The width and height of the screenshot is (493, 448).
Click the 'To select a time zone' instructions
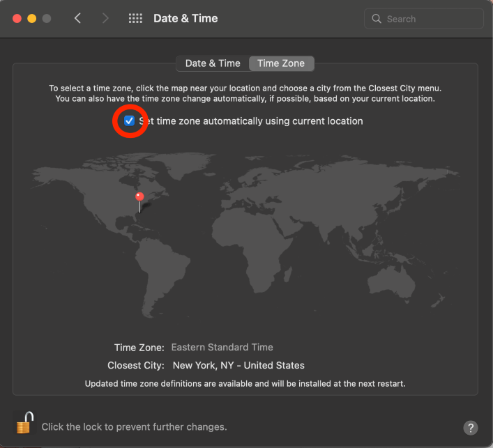point(245,93)
